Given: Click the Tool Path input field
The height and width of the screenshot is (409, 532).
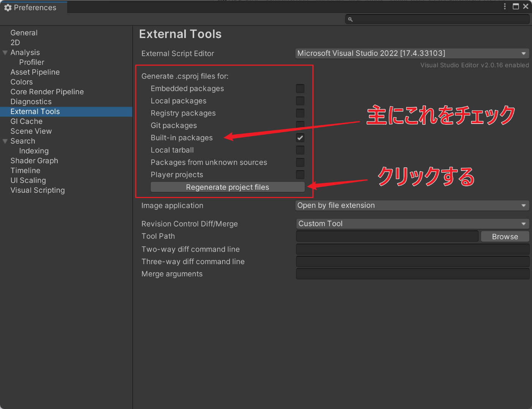Looking at the screenshot, I should pyautogui.click(x=387, y=236).
